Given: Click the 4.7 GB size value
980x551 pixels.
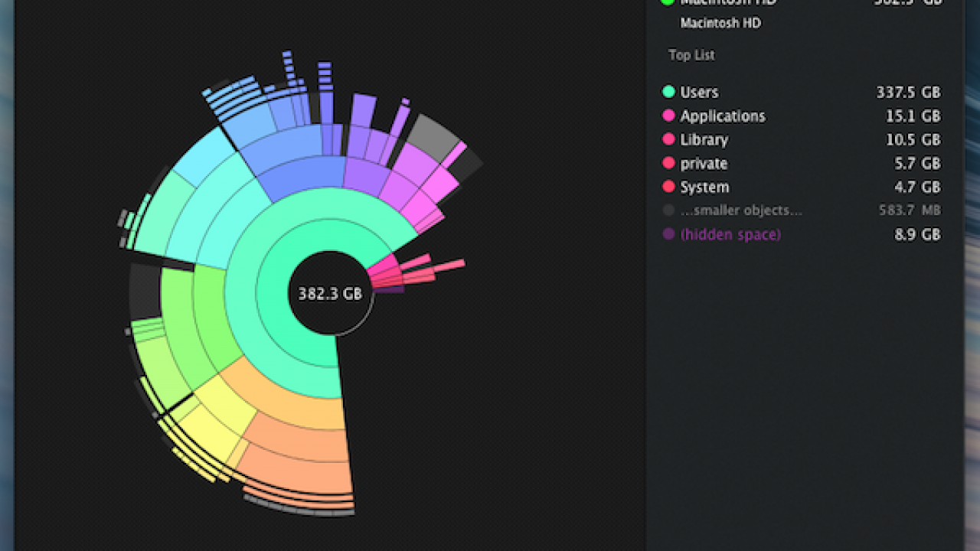Looking at the screenshot, I should (917, 187).
